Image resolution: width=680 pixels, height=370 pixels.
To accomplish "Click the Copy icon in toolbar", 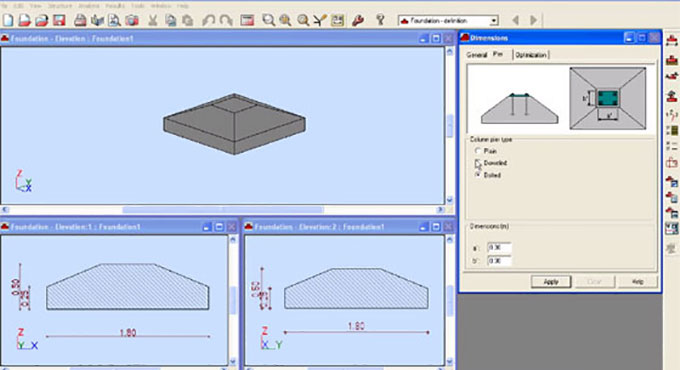I will pyautogui.click(x=170, y=20).
